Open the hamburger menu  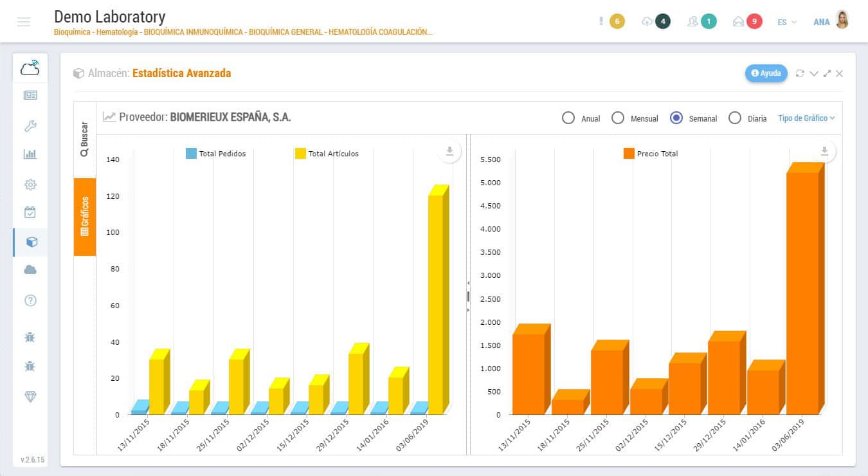pos(24,22)
